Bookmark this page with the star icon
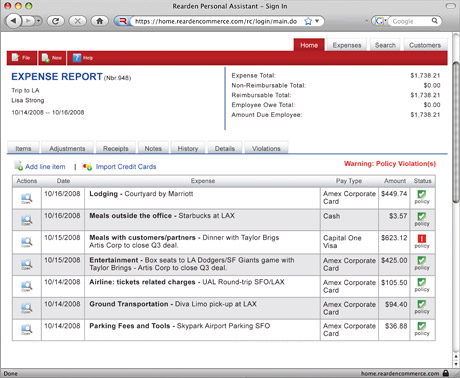The width and height of the screenshot is (460, 378). coord(308,21)
